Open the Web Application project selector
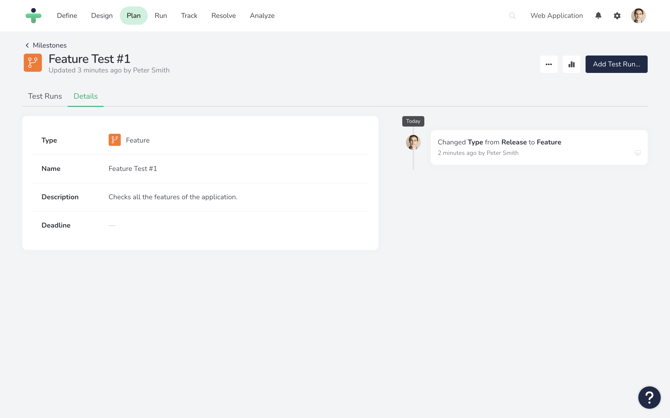670x418 pixels. 556,16
